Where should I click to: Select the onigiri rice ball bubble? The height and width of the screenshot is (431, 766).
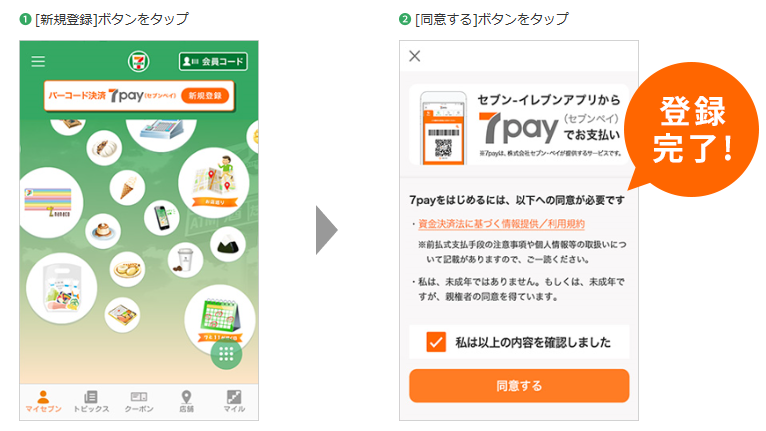228,244
